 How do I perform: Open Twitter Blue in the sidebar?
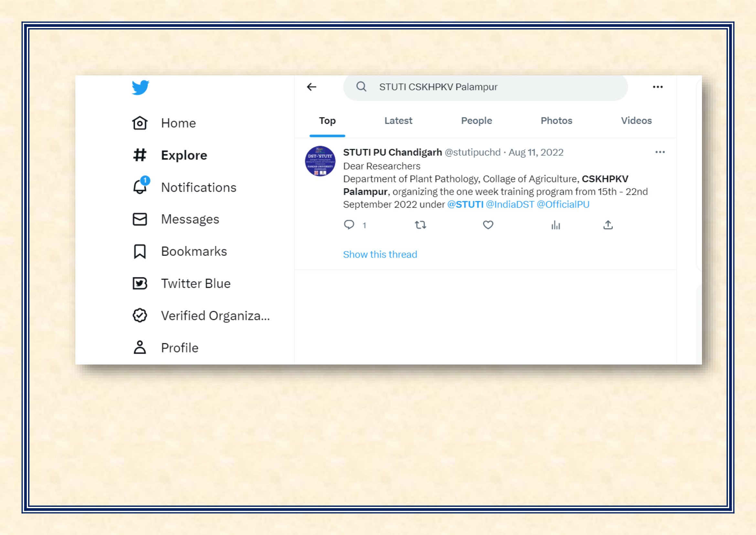pyautogui.click(x=181, y=284)
